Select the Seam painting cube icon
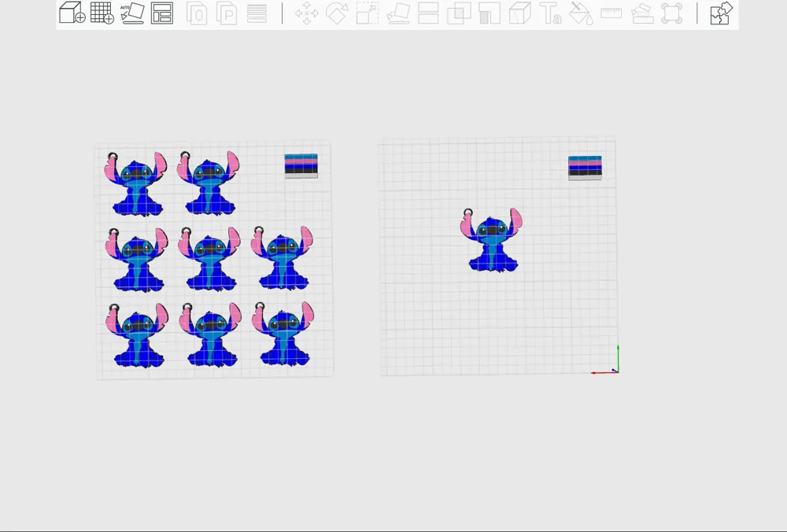 tap(519, 13)
